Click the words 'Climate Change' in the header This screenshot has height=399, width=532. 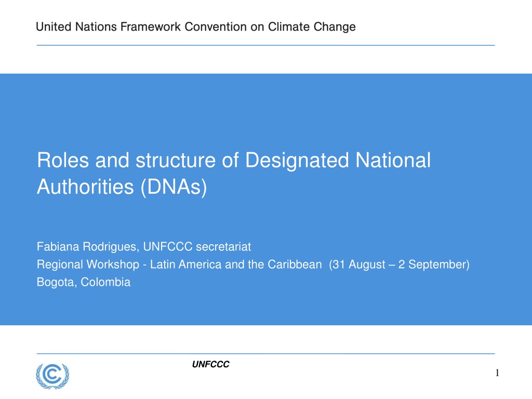coord(312,26)
